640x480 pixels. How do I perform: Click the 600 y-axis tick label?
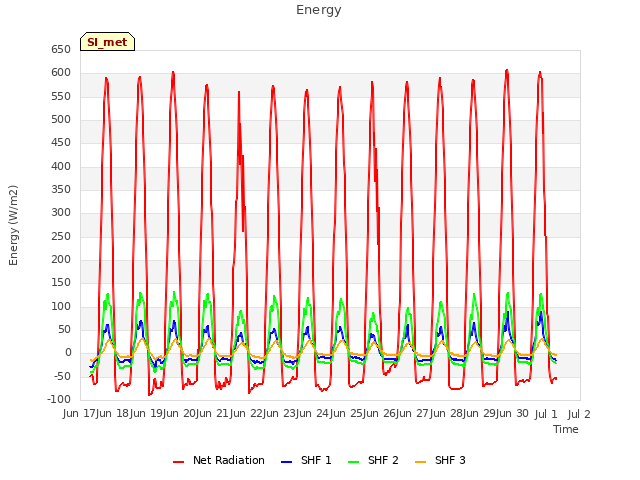[x=61, y=73]
